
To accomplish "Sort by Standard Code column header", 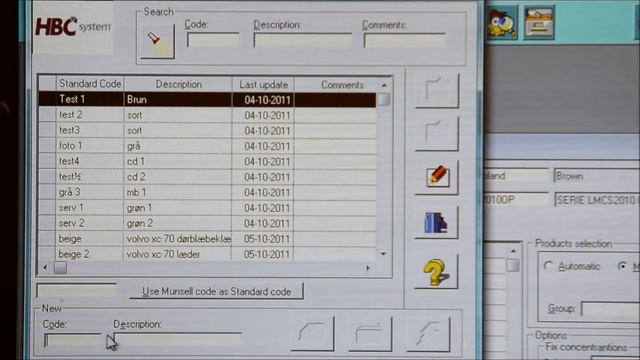I will point(90,84).
